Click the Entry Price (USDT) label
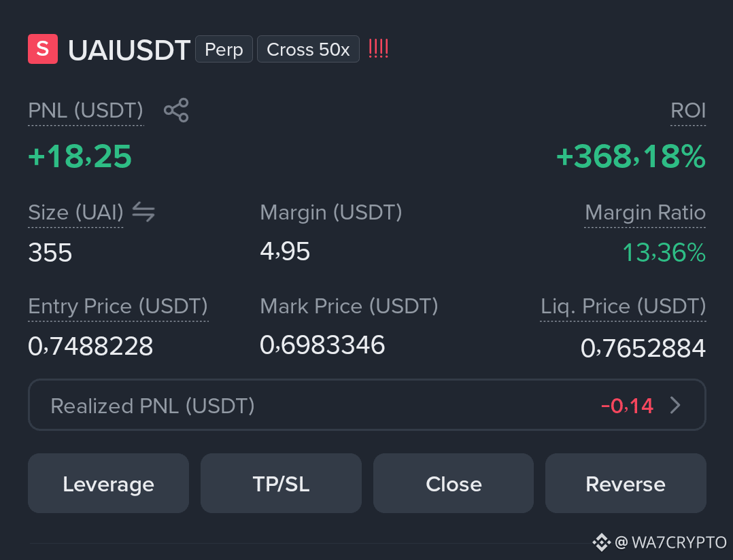 [118, 307]
